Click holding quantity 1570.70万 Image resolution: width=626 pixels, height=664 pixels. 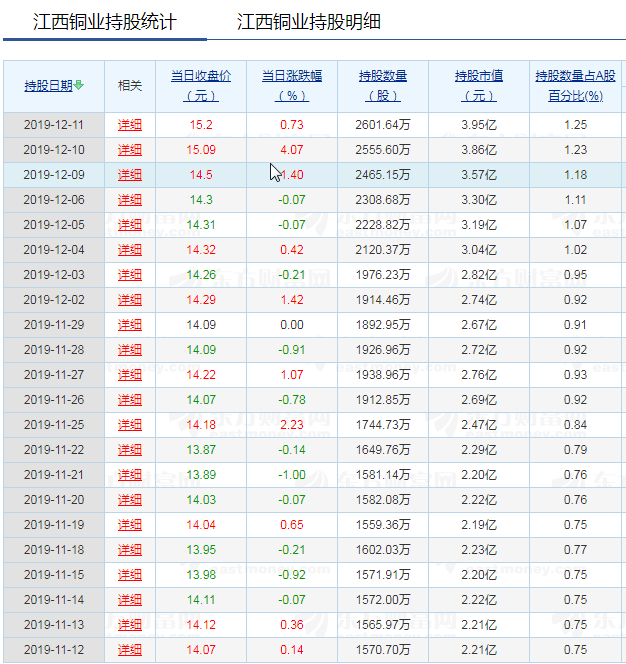(x=383, y=650)
